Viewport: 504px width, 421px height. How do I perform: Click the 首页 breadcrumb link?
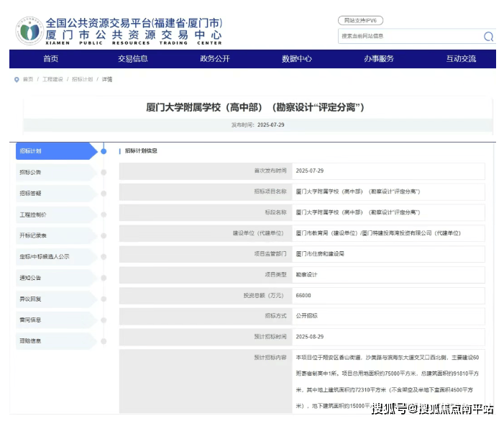click(x=28, y=79)
